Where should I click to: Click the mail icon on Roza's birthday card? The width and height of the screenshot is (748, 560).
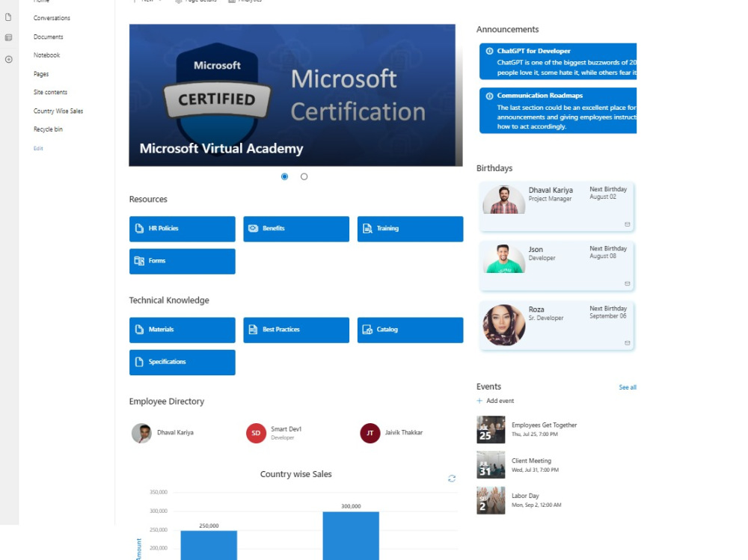[x=628, y=343]
